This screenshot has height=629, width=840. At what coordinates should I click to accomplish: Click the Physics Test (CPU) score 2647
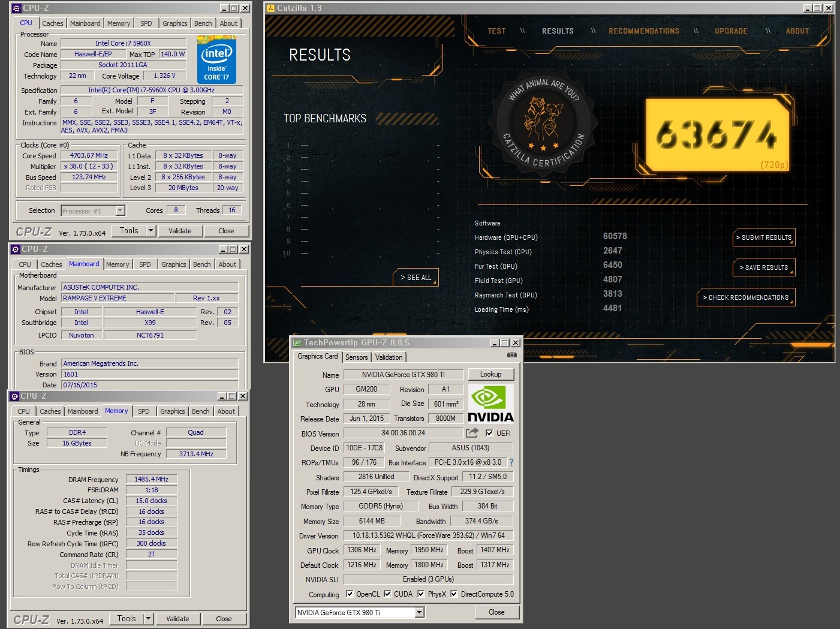coord(612,251)
